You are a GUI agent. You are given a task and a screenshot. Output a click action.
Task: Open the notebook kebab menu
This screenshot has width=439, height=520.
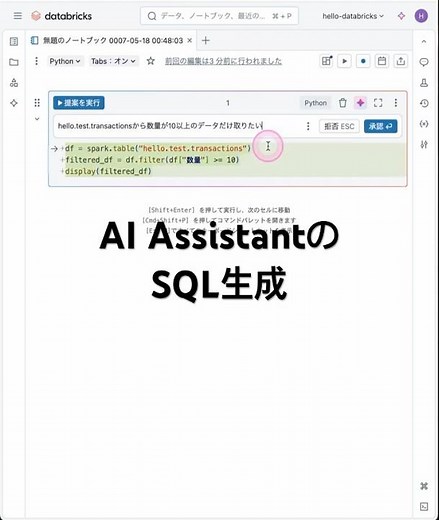(36, 61)
